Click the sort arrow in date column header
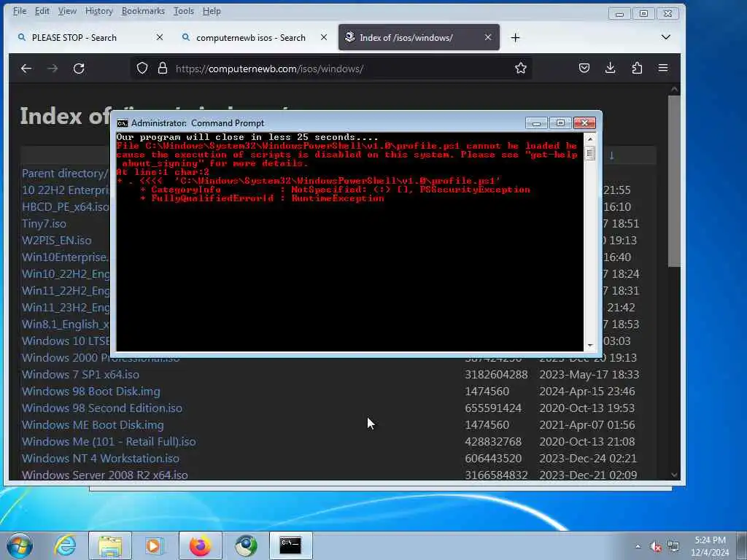The width and height of the screenshot is (747, 560). point(612,155)
